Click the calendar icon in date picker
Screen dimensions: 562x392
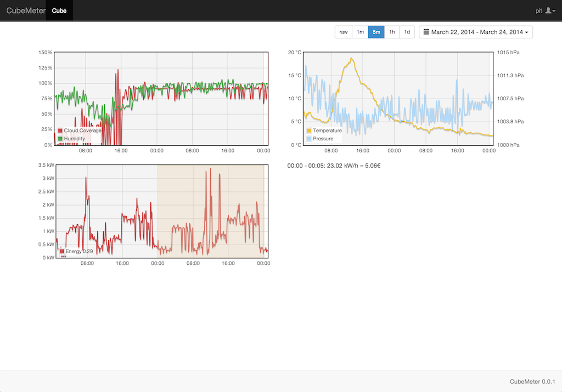click(x=426, y=32)
